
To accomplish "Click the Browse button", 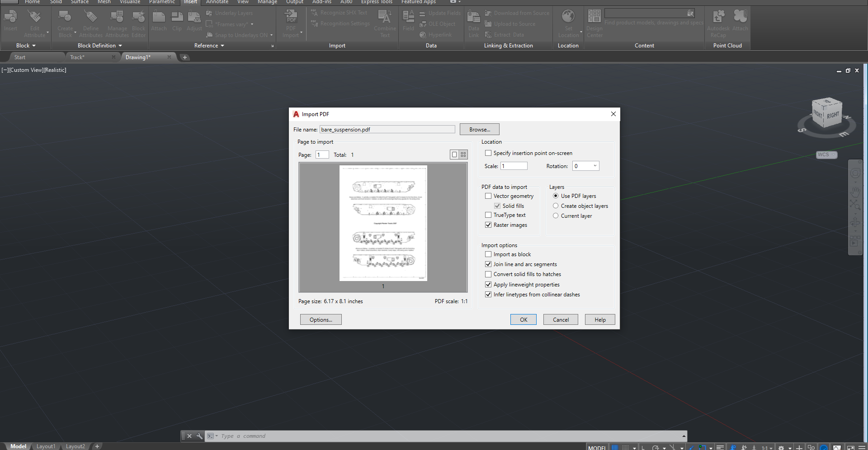I will point(479,129).
